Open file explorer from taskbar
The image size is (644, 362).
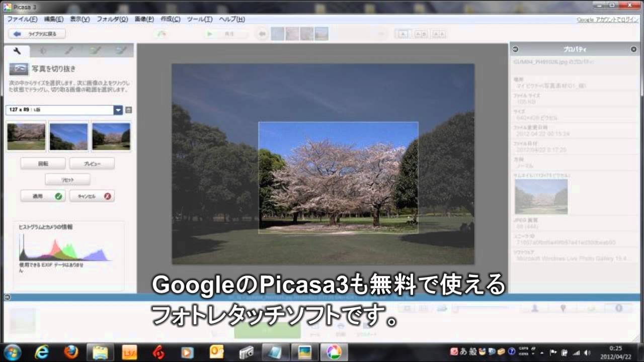101,352
